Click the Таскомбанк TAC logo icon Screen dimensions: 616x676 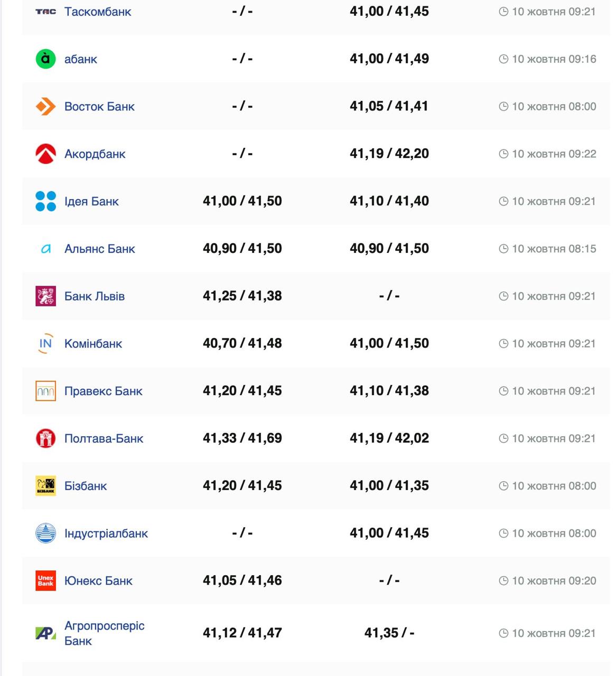(x=45, y=12)
